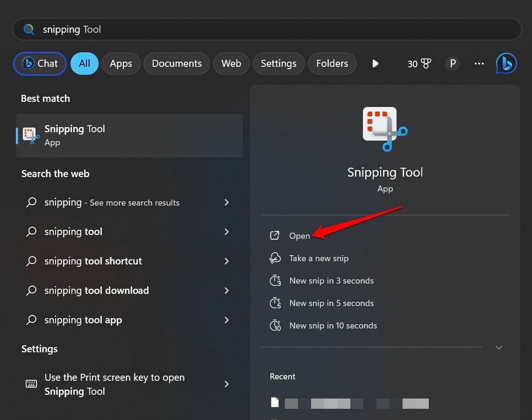Switch to the Apps filter tab
Screen dimensions: 532x420
[121, 64]
